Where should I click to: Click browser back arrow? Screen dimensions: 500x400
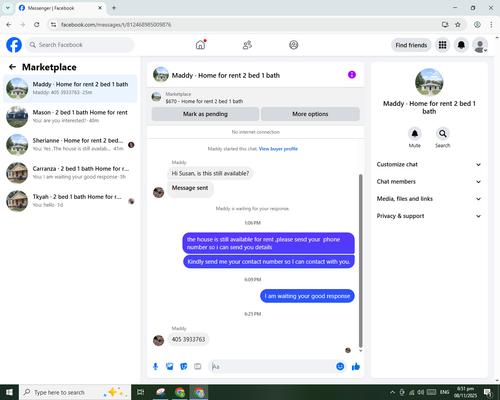9,25
